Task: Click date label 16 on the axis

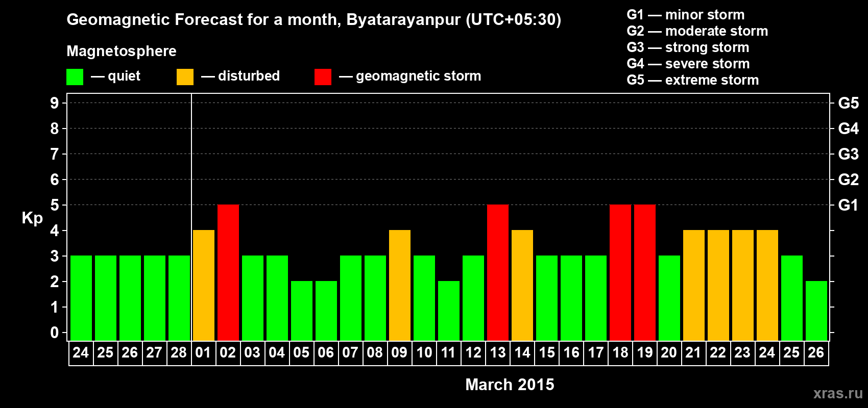Action: pyautogui.click(x=571, y=353)
